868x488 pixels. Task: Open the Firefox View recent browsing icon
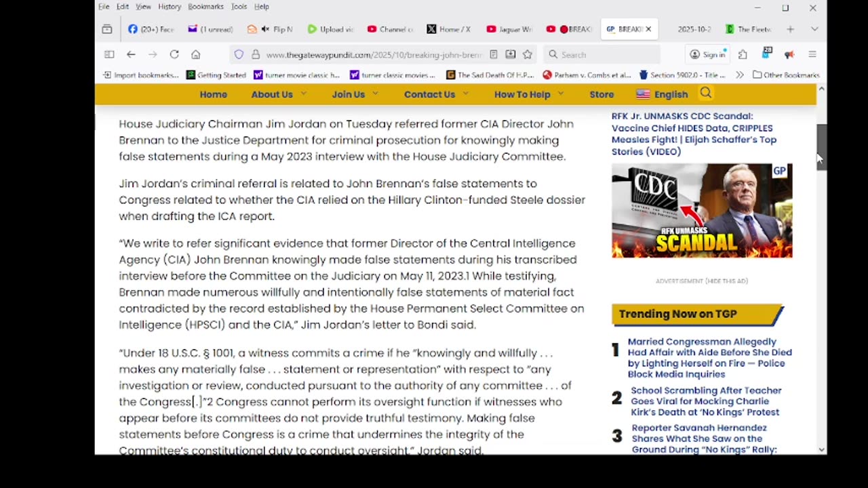106,29
